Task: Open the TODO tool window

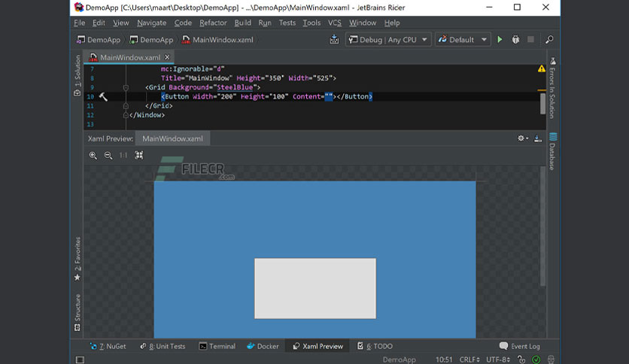Action: point(375,347)
